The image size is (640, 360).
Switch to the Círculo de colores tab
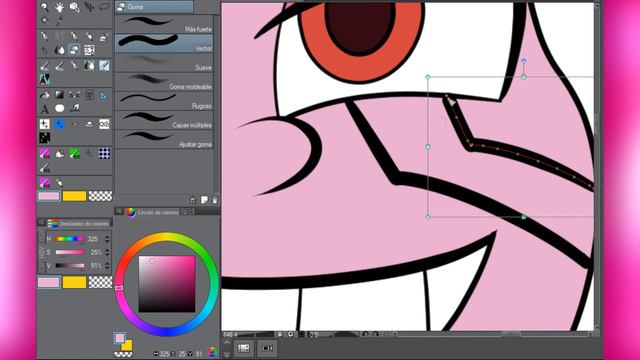coord(153,212)
